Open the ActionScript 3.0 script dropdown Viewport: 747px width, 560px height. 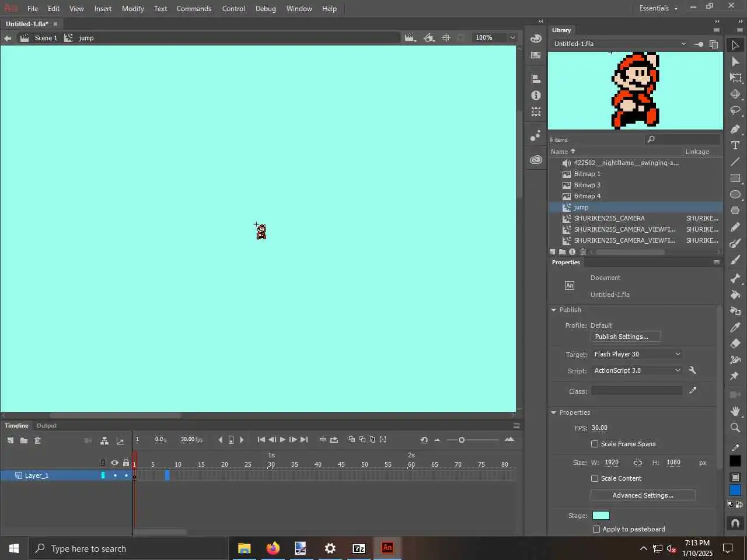pos(637,370)
